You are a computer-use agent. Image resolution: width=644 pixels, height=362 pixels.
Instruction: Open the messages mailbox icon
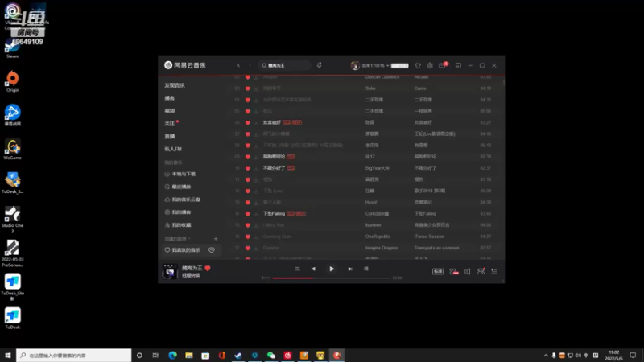click(x=442, y=65)
